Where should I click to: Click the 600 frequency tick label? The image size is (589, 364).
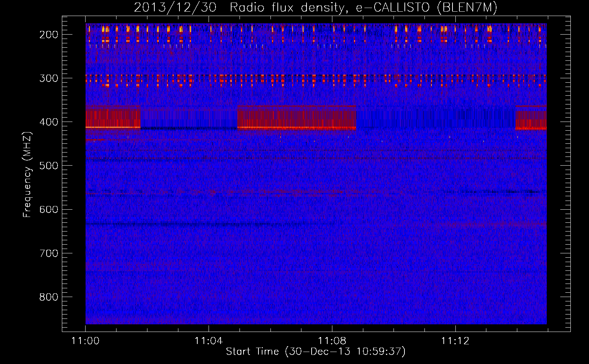(x=48, y=209)
